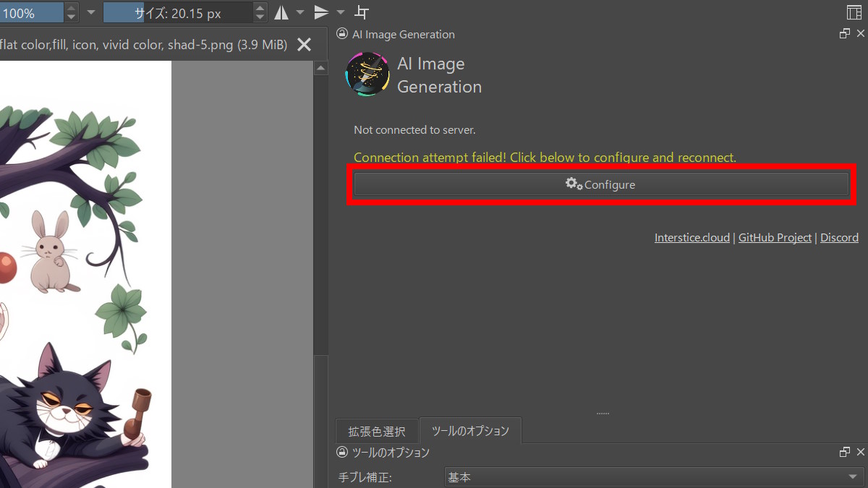Click the canvas scrollbar up arrow
The width and height of the screenshot is (868, 488).
322,68
